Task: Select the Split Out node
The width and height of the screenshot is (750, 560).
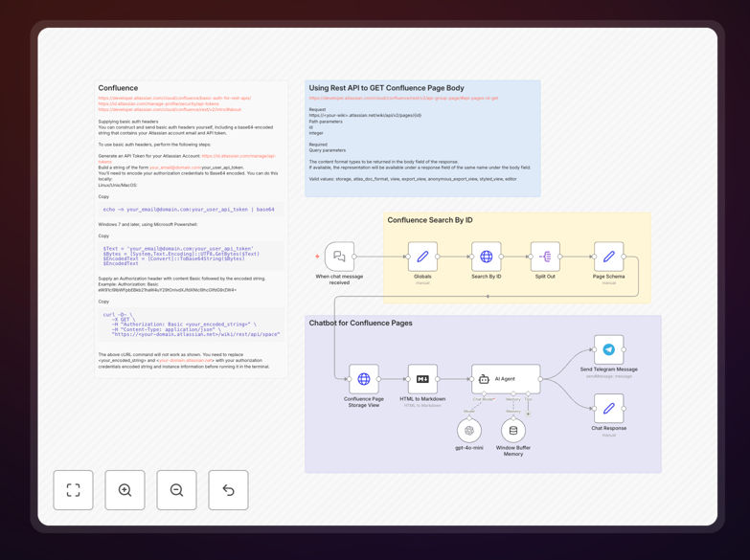Action: 545,257
